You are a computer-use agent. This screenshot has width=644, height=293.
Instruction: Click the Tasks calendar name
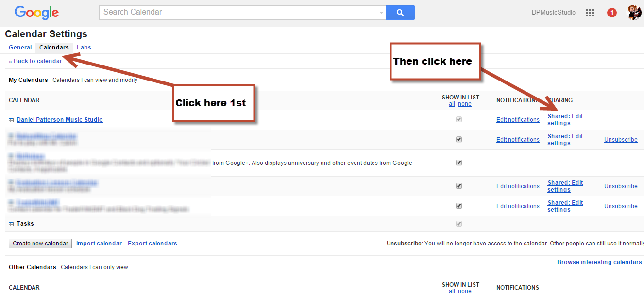(x=25, y=224)
